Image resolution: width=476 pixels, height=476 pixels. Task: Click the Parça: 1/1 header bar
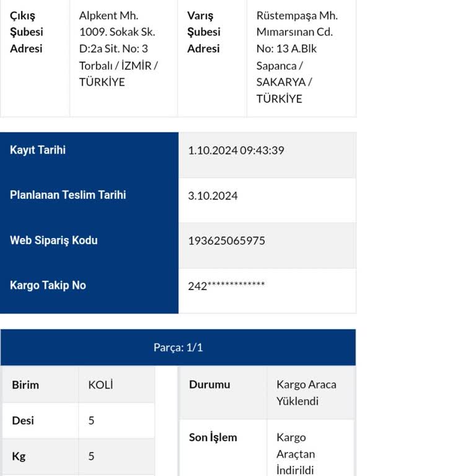coord(178,347)
